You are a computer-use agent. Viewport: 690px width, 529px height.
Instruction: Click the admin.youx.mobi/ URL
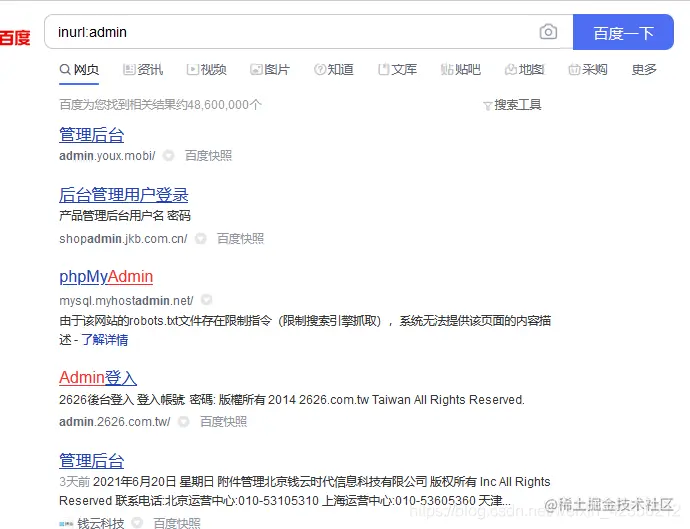(x=107, y=156)
